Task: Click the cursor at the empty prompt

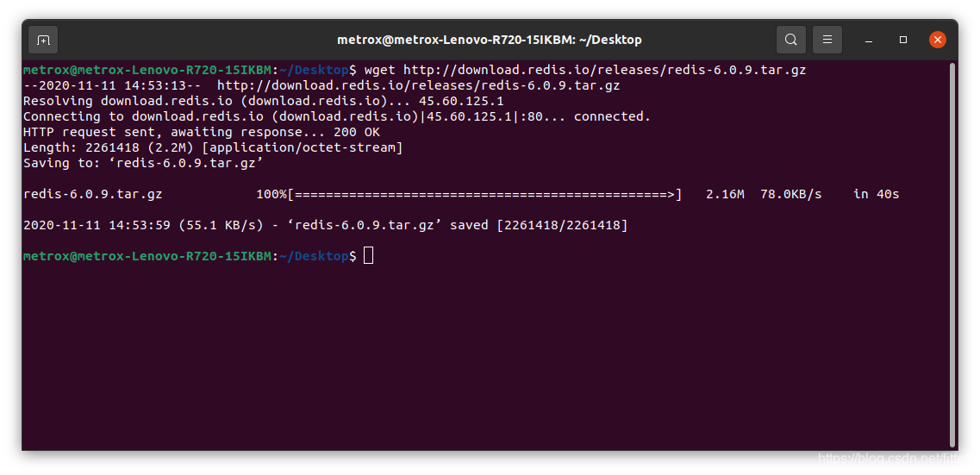Action: coord(368,256)
